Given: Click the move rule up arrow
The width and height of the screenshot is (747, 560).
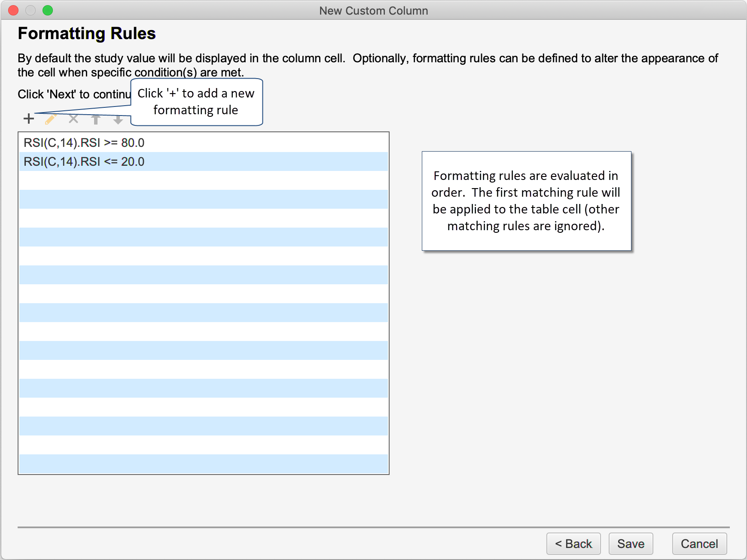Looking at the screenshot, I should (x=96, y=119).
